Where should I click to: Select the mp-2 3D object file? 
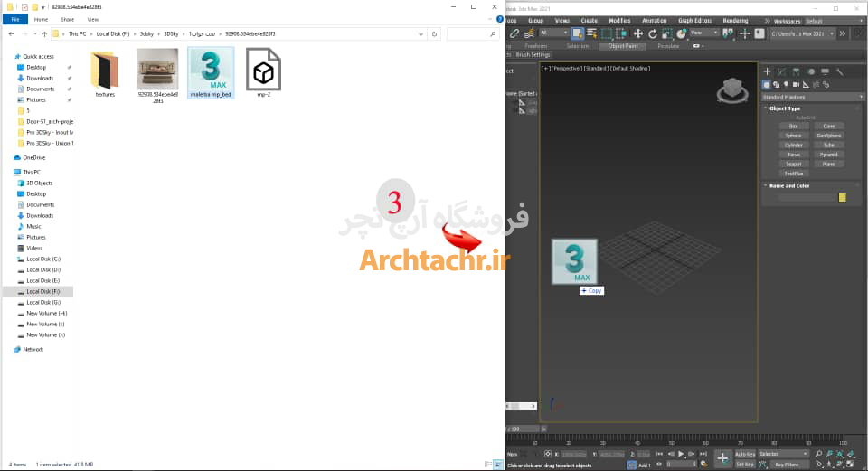263,72
